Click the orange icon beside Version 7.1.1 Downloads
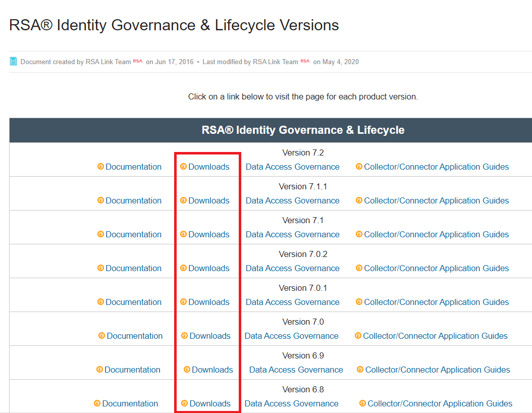 pos(183,200)
